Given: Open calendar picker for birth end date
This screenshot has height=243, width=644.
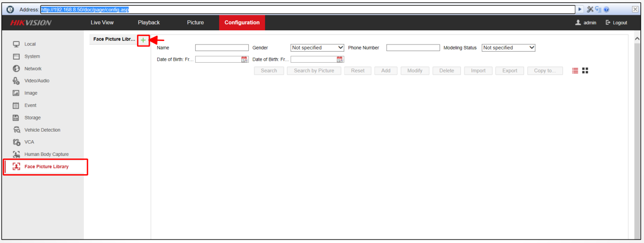Looking at the screenshot, I should 340,59.
